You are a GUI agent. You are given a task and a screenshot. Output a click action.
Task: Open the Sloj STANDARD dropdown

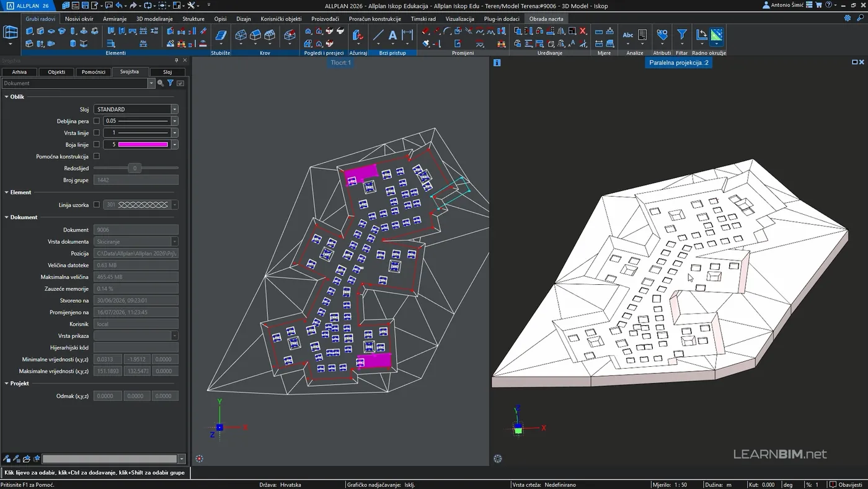pyautogui.click(x=174, y=109)
